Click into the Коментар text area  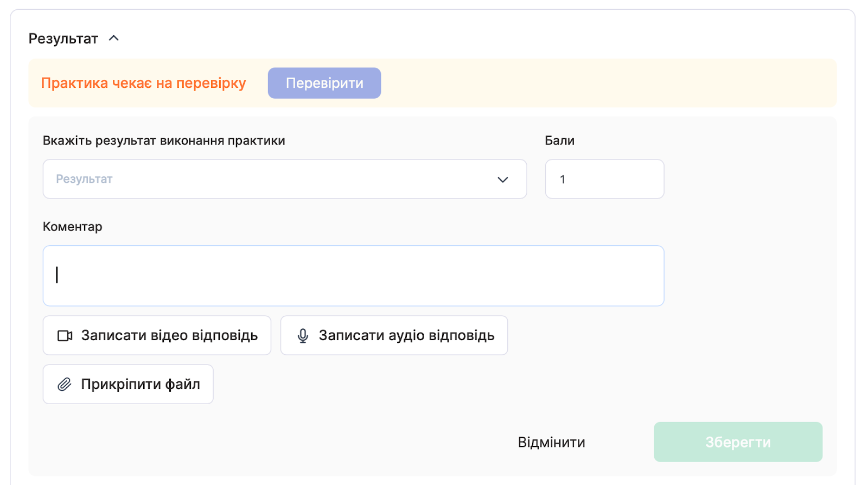353,276
